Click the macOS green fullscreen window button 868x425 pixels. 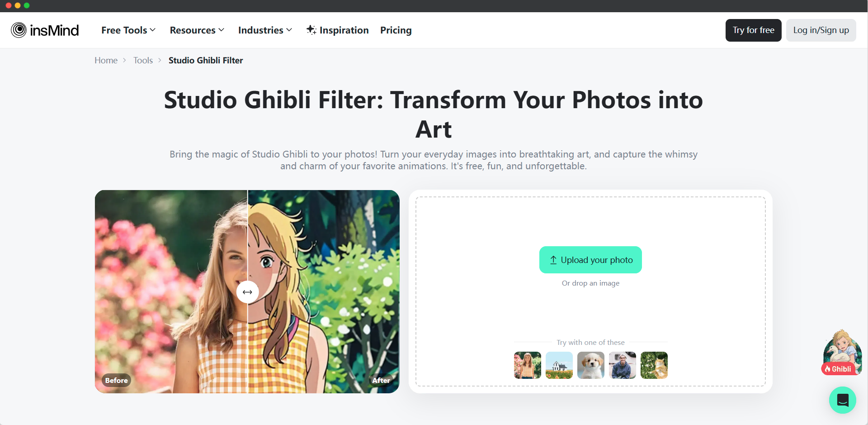click(x=27, y=5)
